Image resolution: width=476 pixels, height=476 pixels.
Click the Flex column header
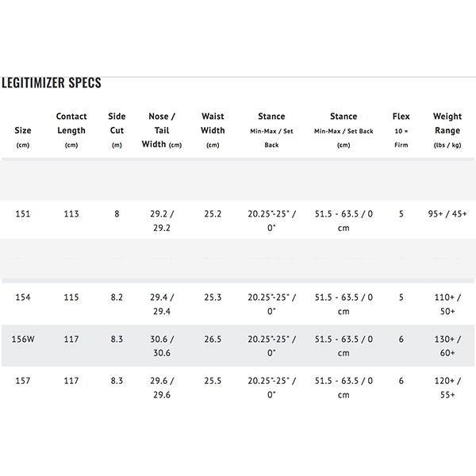[x=401, y=130]
